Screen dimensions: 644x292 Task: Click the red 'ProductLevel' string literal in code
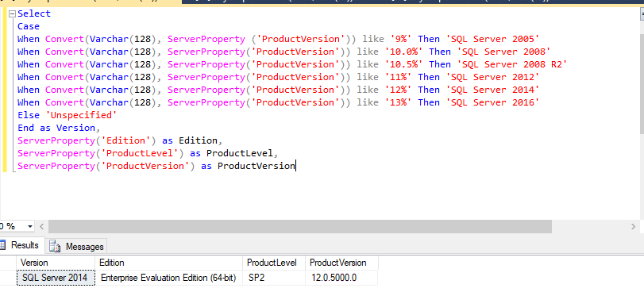click(140, 154)
